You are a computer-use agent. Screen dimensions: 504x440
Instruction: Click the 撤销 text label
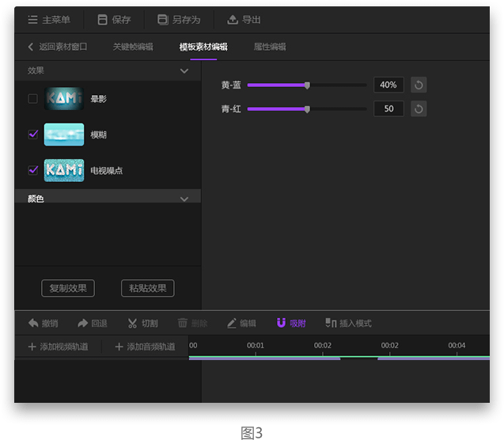tap(50, 324)
